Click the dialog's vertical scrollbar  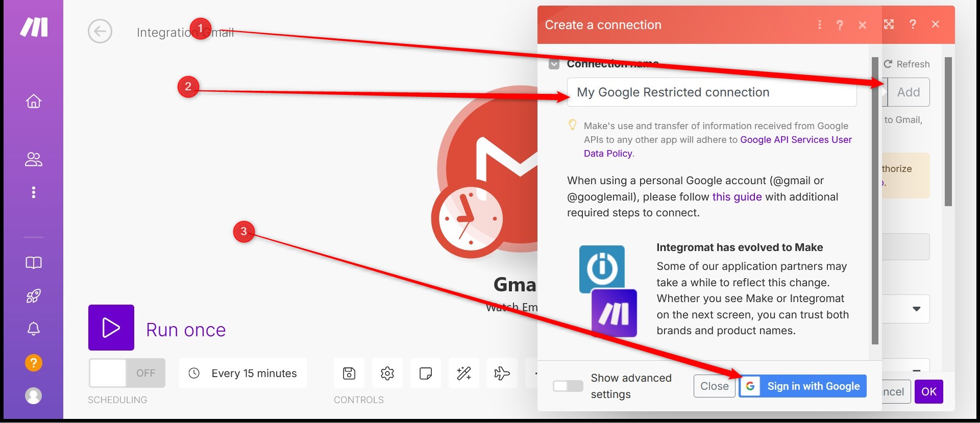[x=875, y=201]
